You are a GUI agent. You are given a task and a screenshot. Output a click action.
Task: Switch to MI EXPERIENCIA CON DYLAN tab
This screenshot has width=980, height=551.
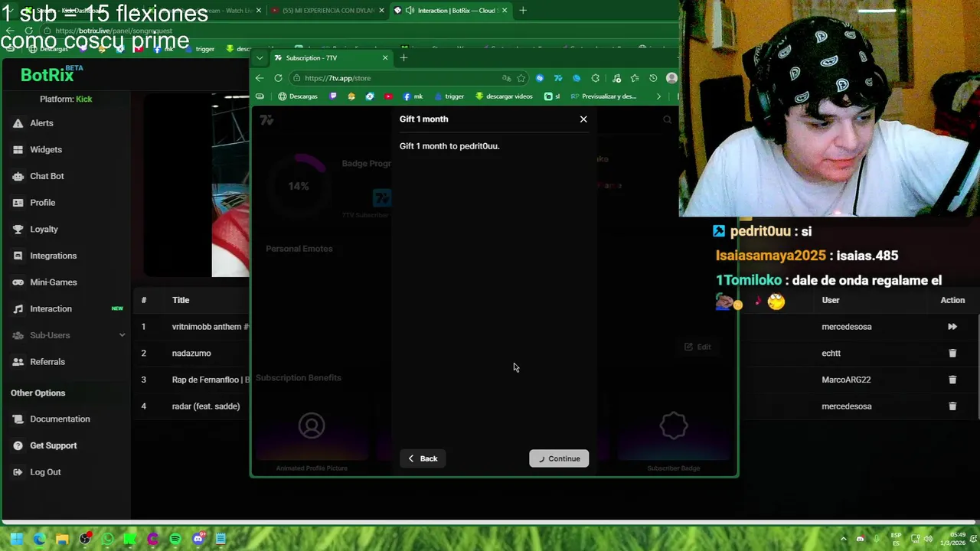[329, 11]
